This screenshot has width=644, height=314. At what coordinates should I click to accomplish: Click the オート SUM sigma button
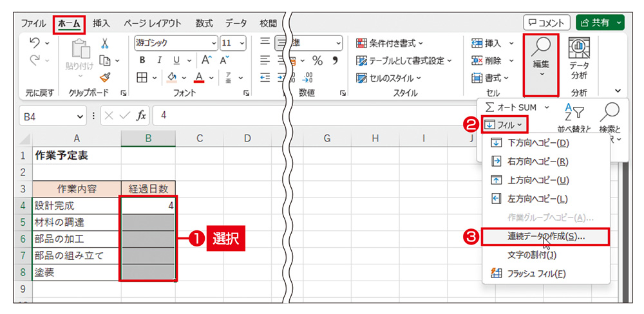(511, 107)
